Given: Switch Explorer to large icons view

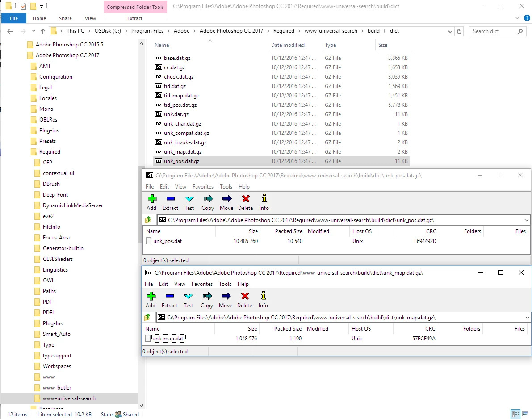Looking at the screenshot, I should tap(525, 414).
